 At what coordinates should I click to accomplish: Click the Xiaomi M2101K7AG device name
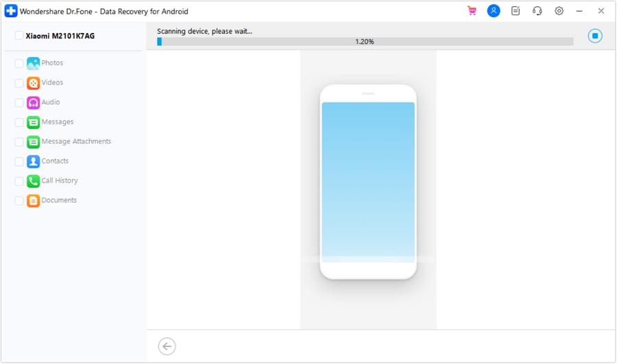point(60,36)
